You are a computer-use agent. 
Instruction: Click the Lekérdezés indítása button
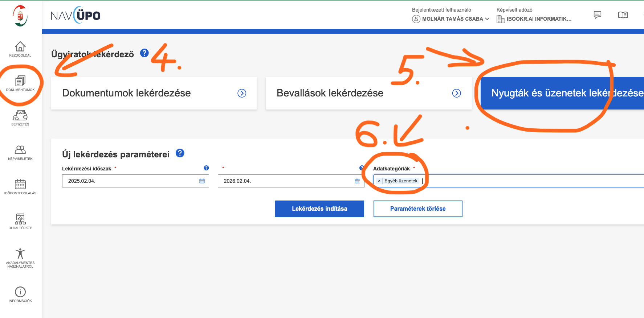[x=319, y=209]
